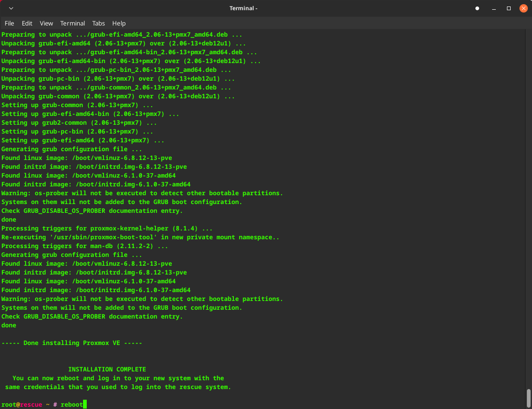The height and width of the screenshot is (409, 532).
Task: Close the terminal with the orange X button
Action: click(523, 8)
